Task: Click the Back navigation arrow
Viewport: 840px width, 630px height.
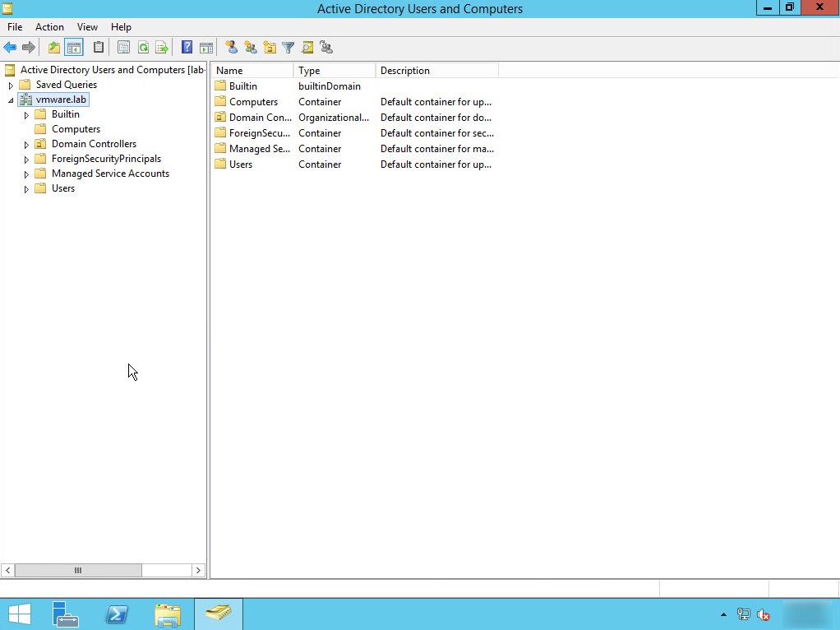Action: coord(11,47)
